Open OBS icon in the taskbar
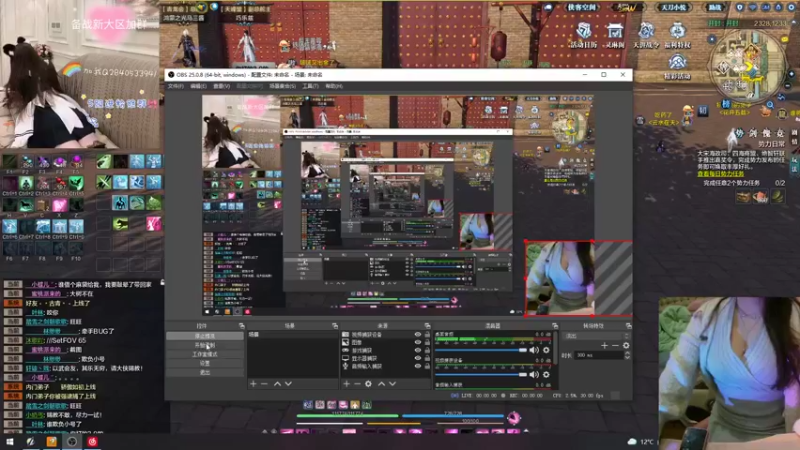Viewport: 800px width, 450px height. pyautogui.click(x=72, y=441)
